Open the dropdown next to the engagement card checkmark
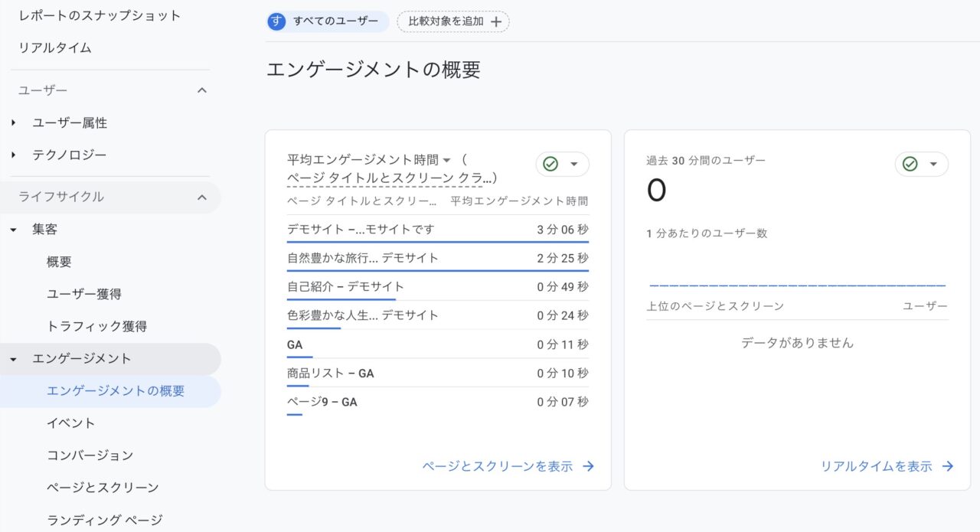Viewport: 980px width, 532px height. (573, 163)
